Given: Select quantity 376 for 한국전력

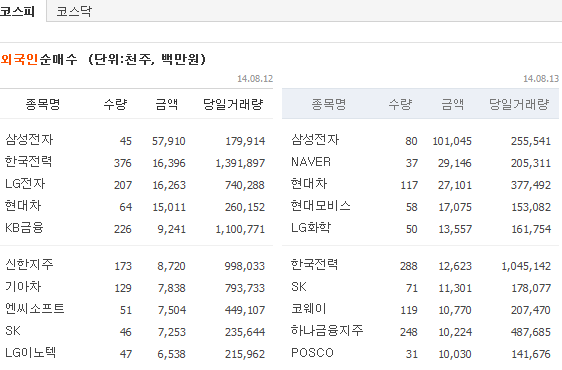Looking at the screenshot, I should point(123,163).
